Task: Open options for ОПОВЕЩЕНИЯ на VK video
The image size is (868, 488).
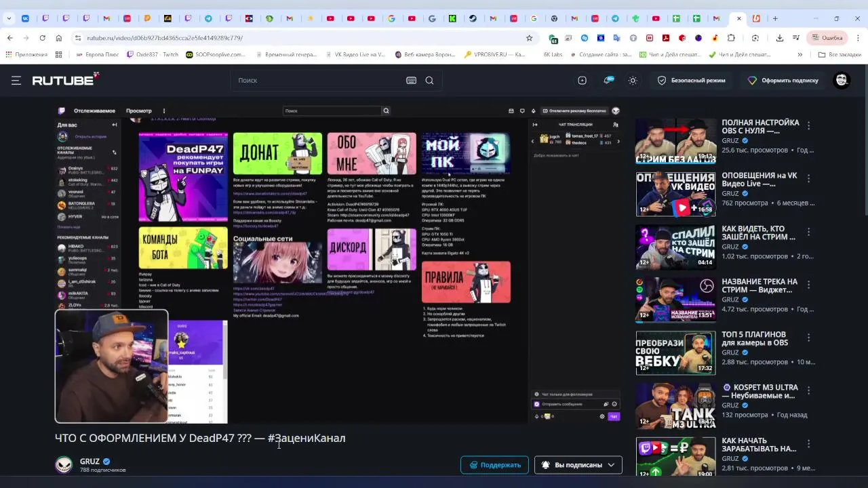Action: [808, 178]
